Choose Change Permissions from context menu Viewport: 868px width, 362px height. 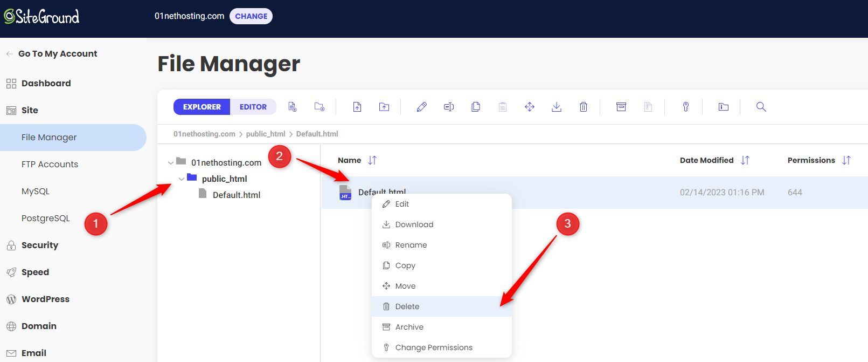(441, 347)
